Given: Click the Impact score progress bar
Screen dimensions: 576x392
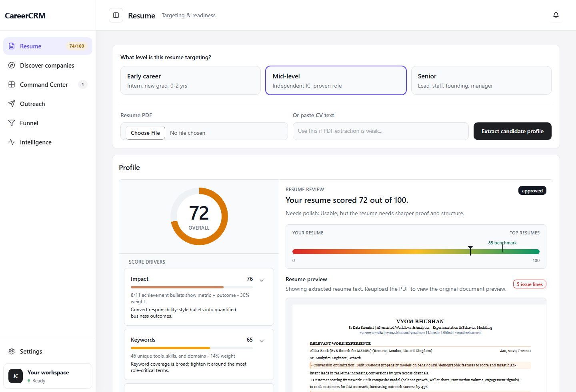Looking at the screenshot, I should click(x=192, y=287).
